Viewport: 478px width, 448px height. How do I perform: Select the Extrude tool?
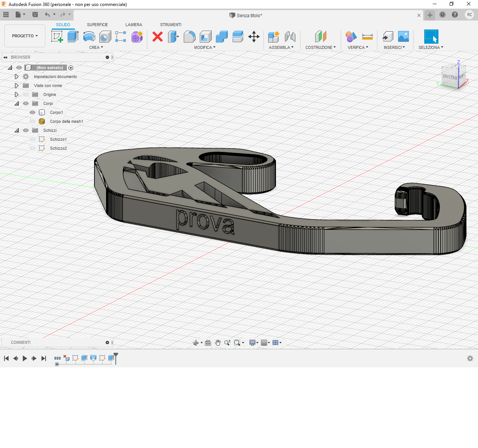(73, 37)
